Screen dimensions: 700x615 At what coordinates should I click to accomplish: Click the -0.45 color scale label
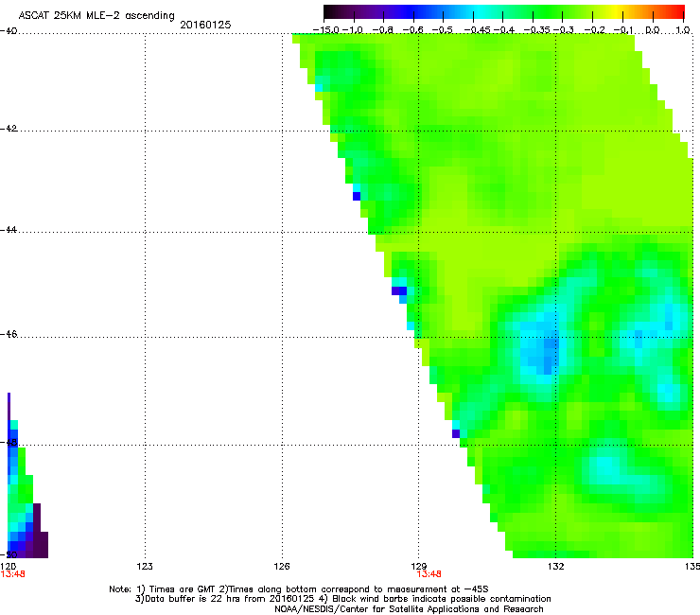click(477, 30)
